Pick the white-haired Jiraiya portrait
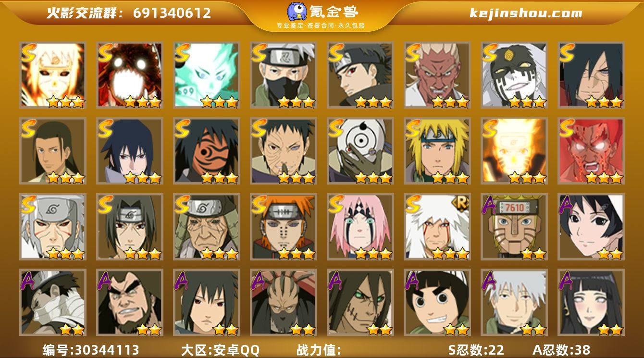Screen dimensions: 644x358 (437, 227)
